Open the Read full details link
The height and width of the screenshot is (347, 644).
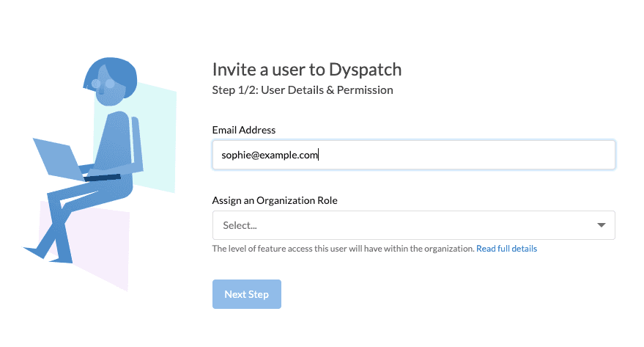[x=506, y=249]
